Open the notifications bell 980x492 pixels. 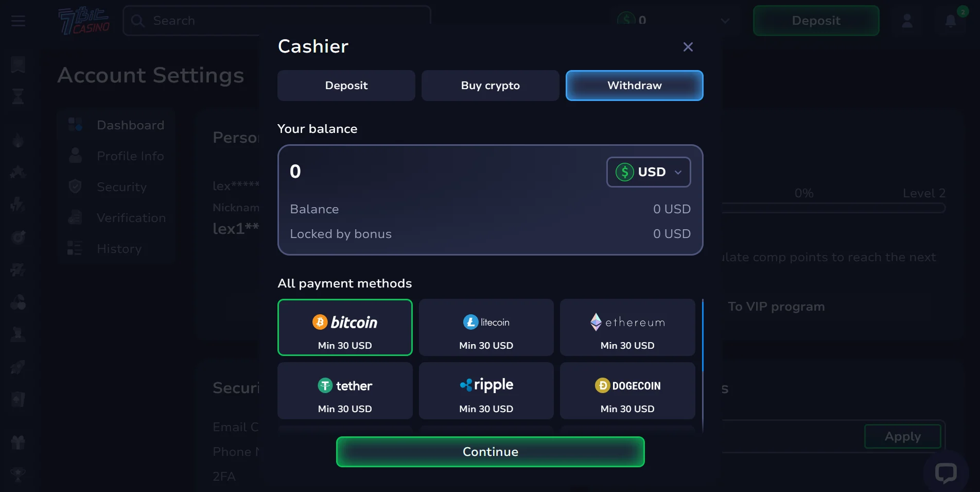tap(951, 21)
